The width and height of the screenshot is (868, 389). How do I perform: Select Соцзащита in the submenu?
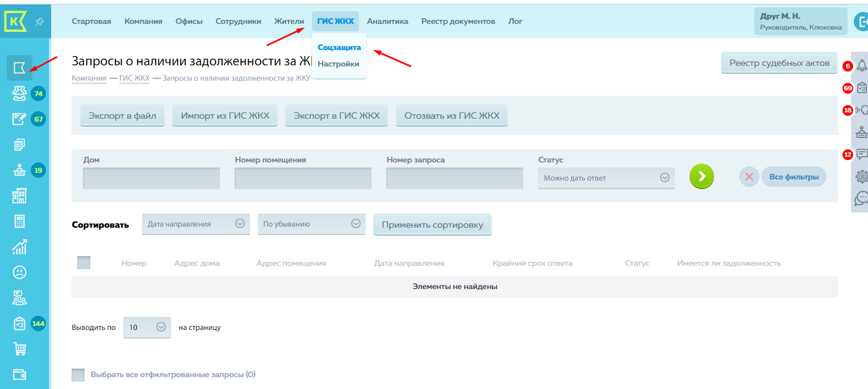pyautogui.click(x=339, y=47)
